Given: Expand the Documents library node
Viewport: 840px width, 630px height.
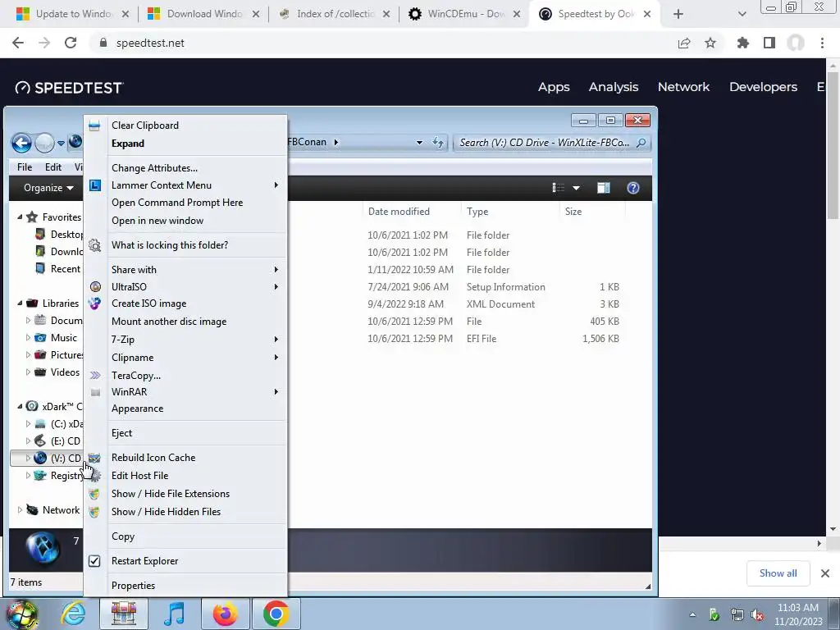Looking at the screenshot, I should (28, 321).
